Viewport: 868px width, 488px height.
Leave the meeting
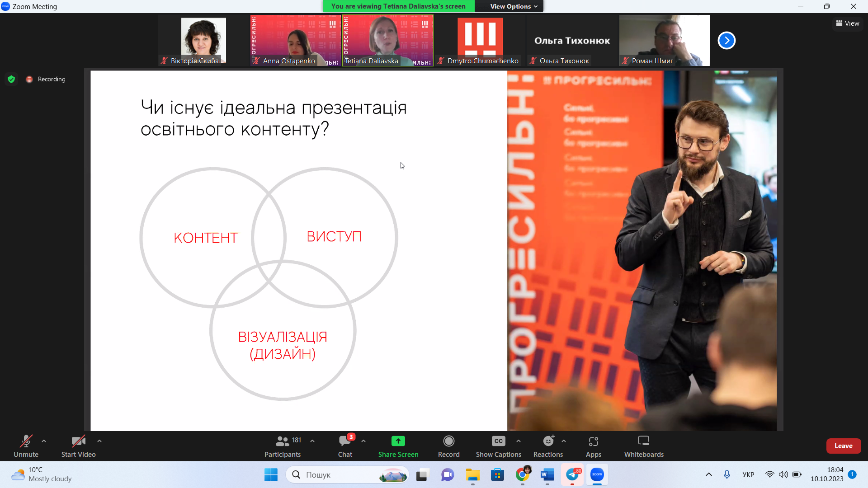coord(843,446)
